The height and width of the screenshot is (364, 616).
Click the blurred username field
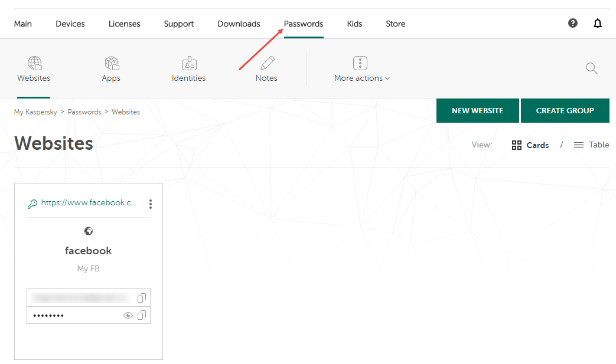89,298
